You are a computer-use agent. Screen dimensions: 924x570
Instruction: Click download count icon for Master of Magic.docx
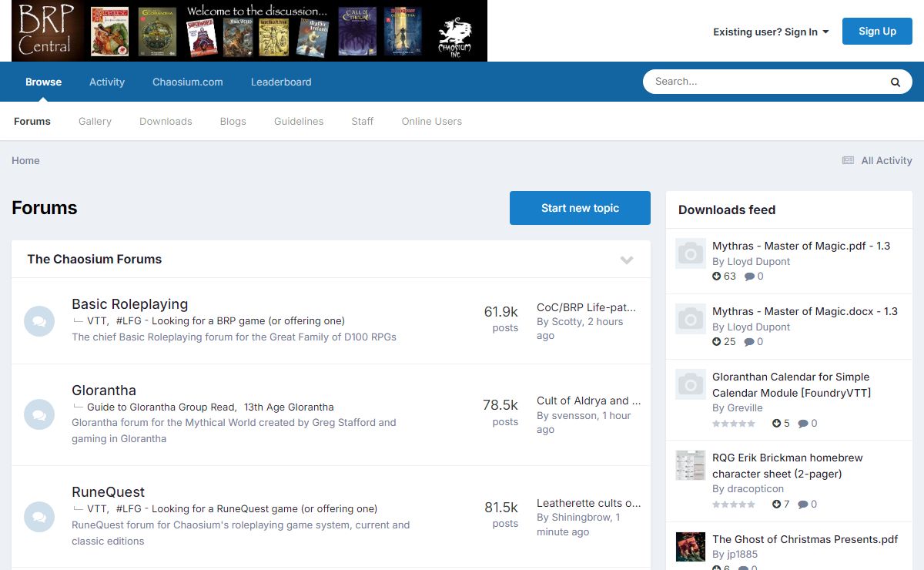pos(717,341)
